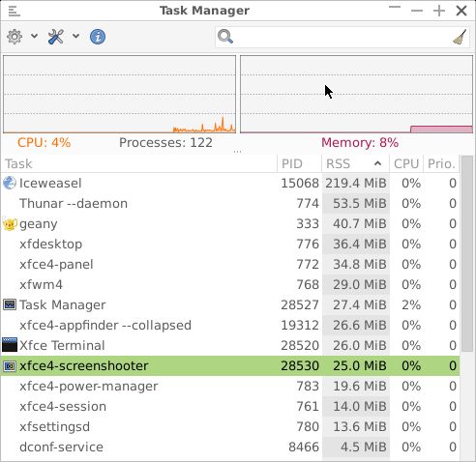476x462 pixels.
Task: Click the 2% CPU value
Action: click(x=411, y=304)
